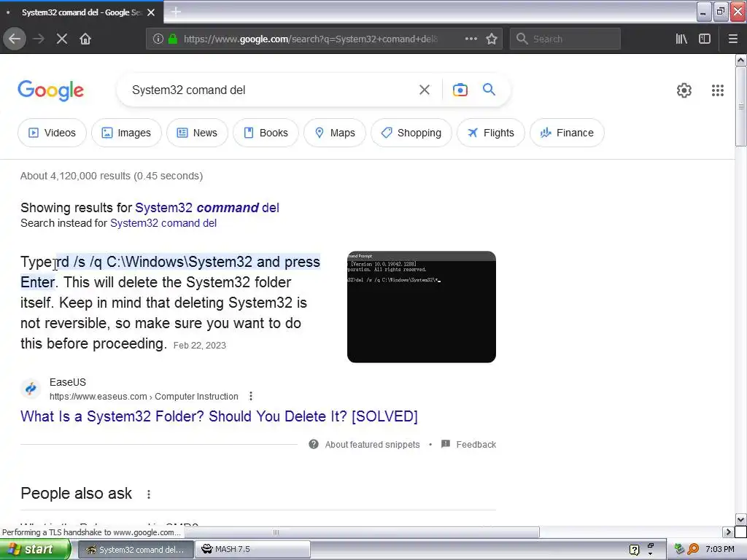Switch to Maps results
Viewport: 747px width, 560px height.
tap(335, 133)
